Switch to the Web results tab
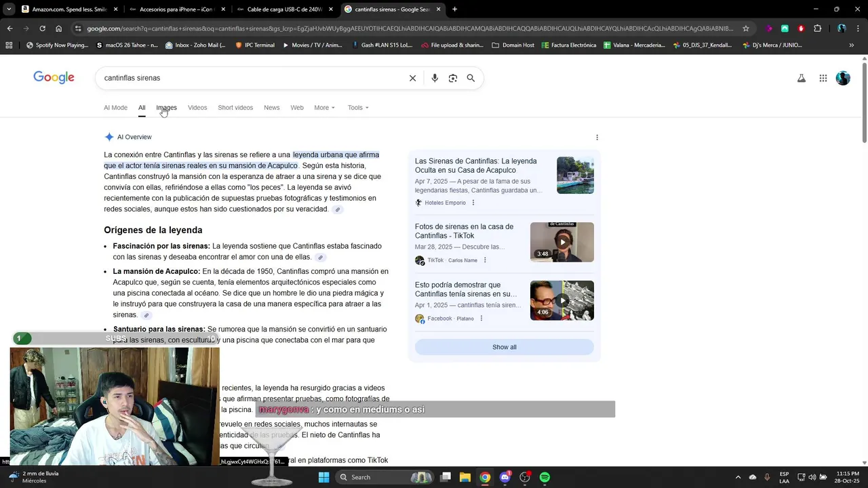 [x=297, y=108]
